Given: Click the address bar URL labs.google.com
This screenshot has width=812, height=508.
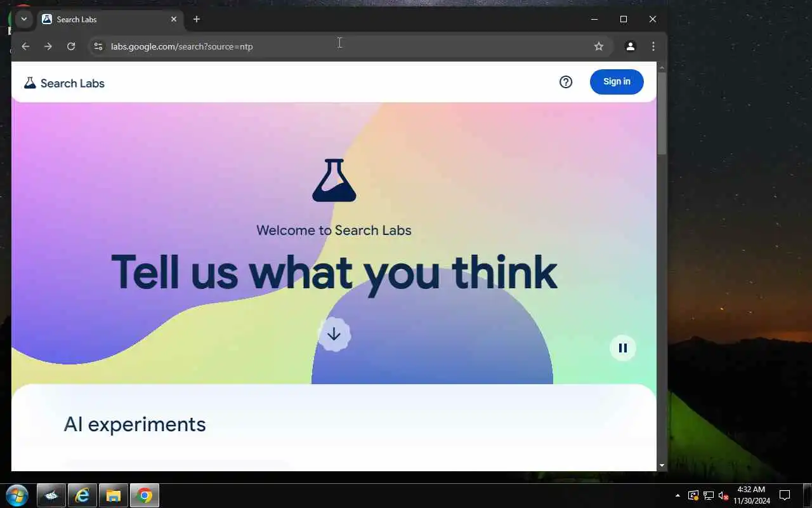Looking at the screenshot, I should pyautogui.click(x=182, y=46).
